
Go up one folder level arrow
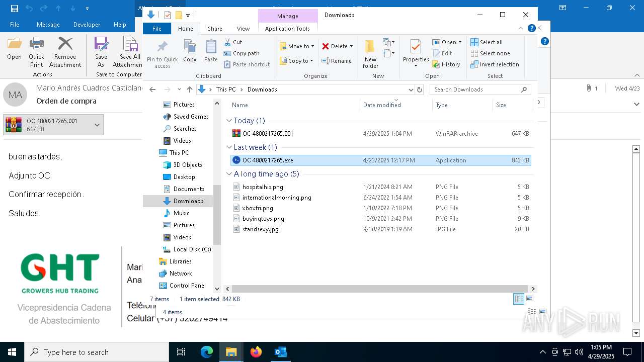click(189, 89)
